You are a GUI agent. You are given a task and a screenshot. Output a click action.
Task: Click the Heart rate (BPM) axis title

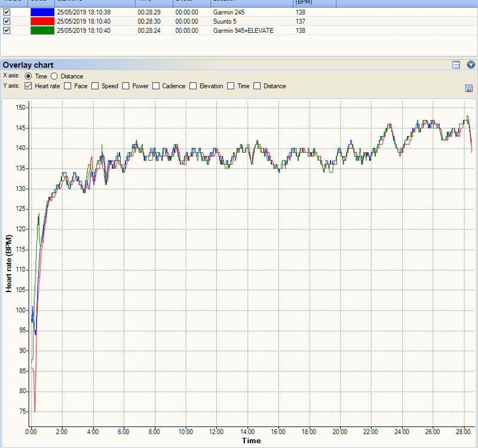[x=8, y=263]
